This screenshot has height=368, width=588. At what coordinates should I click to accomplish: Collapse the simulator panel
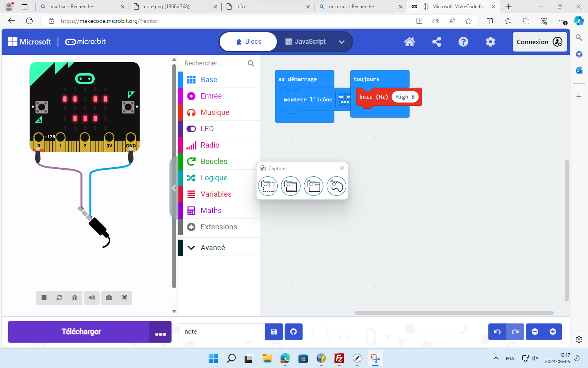(x=174, y=188)
